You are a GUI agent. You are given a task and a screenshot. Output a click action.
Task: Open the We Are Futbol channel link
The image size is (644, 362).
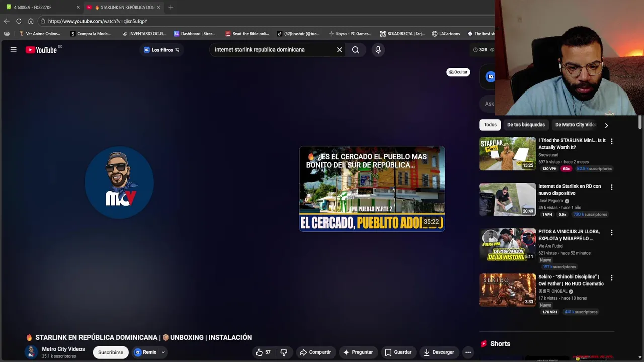coord(551,246)
